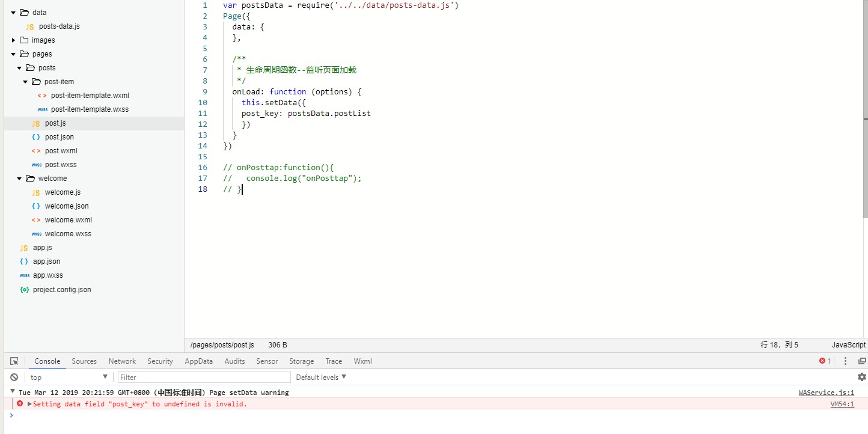This screenshot has height=434, width=868.
Task: Click the green icon of project.config.json
Action: click(24, 290)
